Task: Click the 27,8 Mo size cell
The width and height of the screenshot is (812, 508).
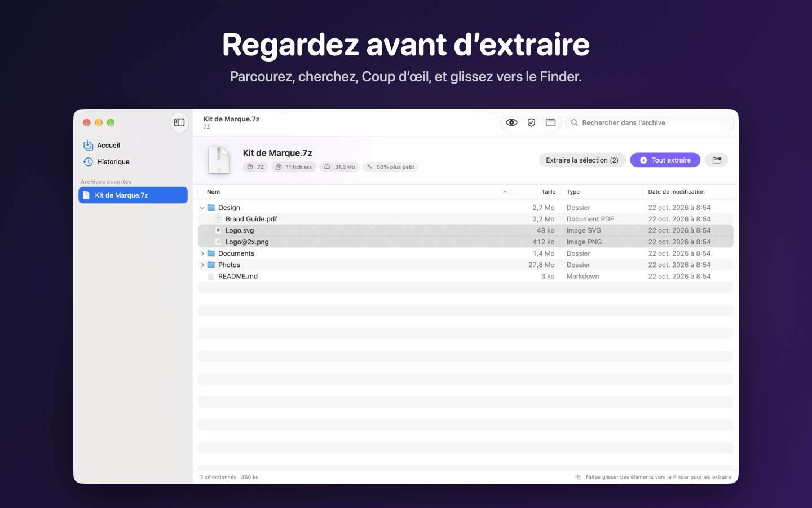Action: tap(541, 265)
